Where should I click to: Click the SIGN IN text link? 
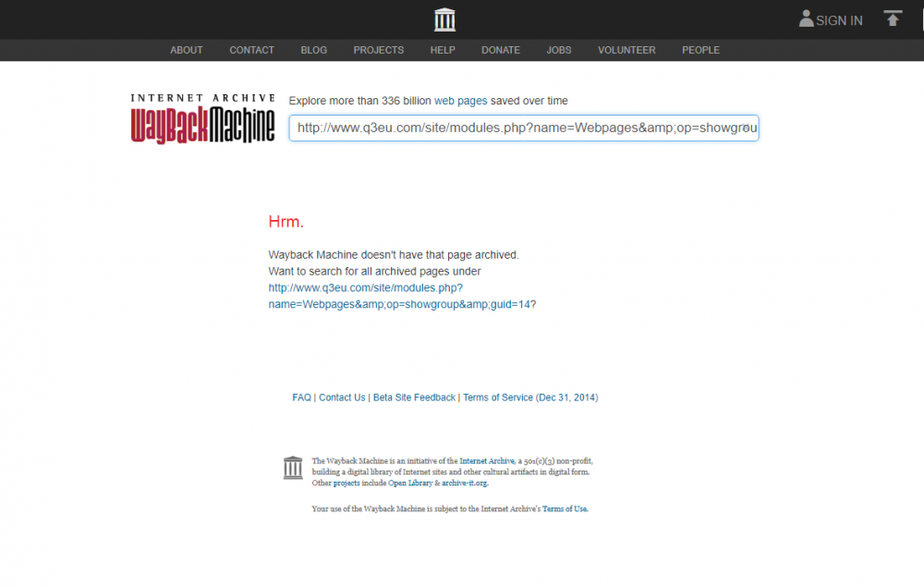tap(839, 20)
